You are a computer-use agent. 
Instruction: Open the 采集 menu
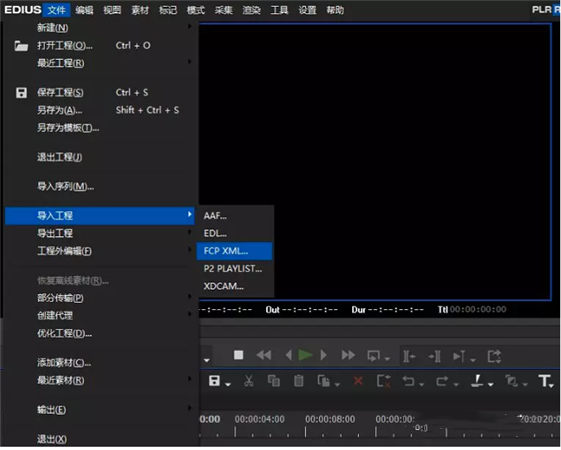coord(224,10)
